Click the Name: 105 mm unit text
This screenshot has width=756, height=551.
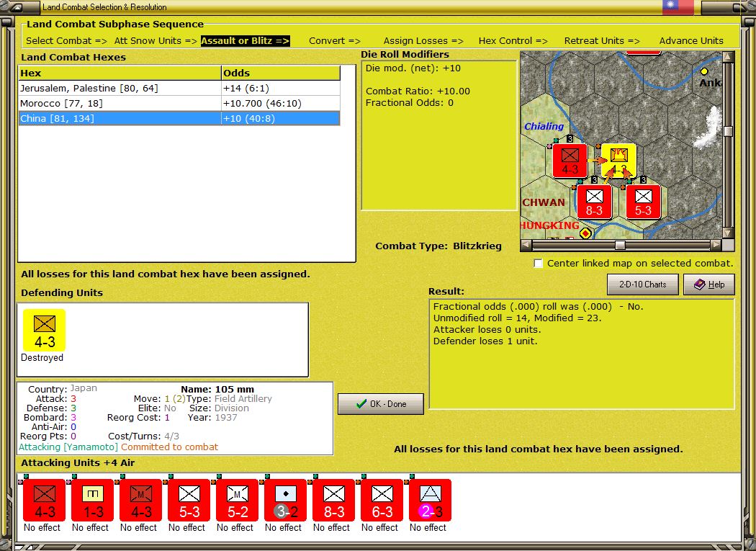(217, 390)
